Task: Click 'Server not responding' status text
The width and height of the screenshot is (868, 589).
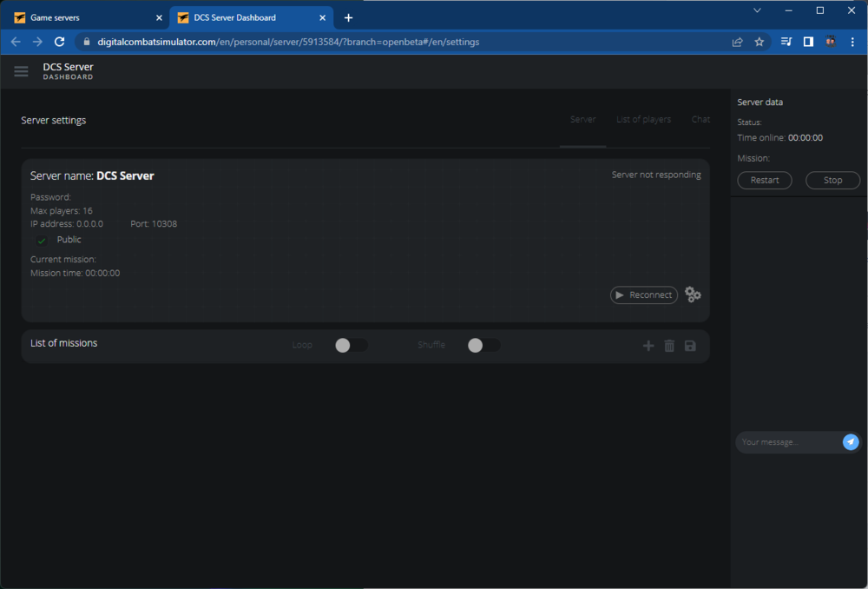Action: click(656, 175)
